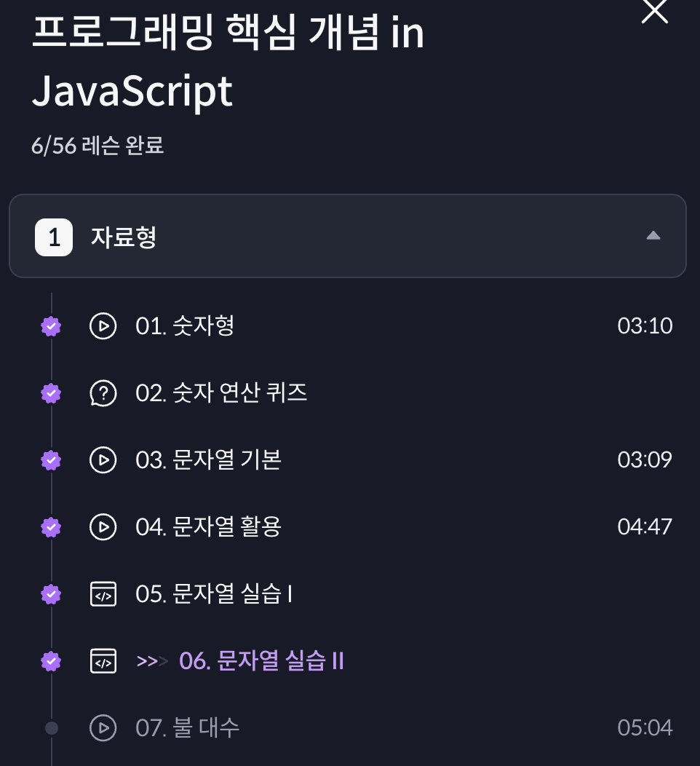Screen dimensions: 700x766
Task: Go to the highlighted 06. 문자열 실습 II lesson
Action: (261, 661)
